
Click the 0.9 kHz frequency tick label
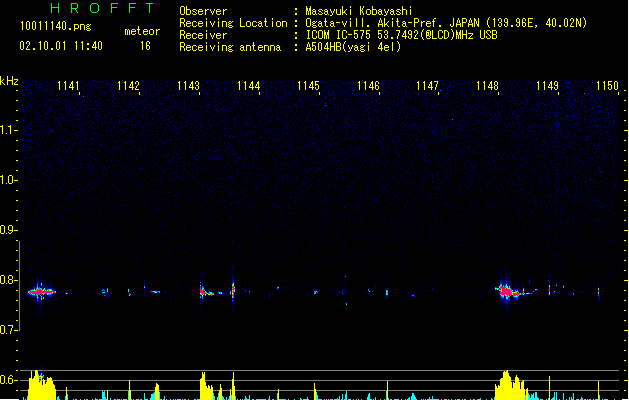pos(8,230)
